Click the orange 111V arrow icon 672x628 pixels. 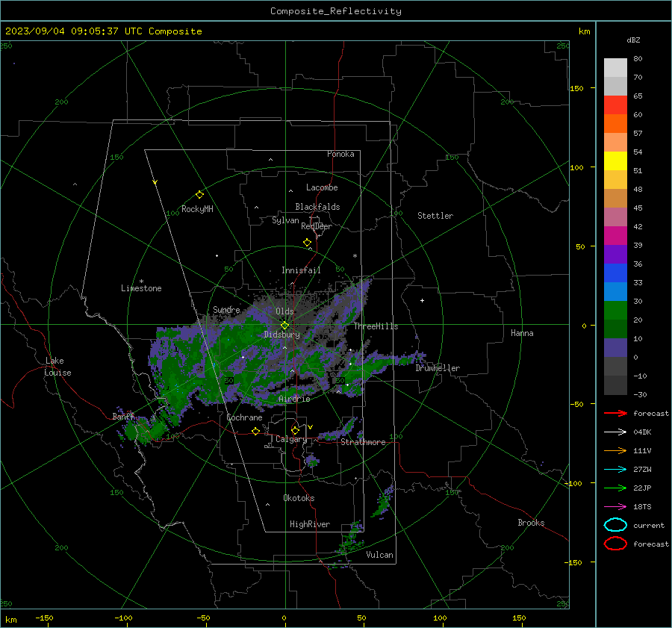tap(615, 450)
